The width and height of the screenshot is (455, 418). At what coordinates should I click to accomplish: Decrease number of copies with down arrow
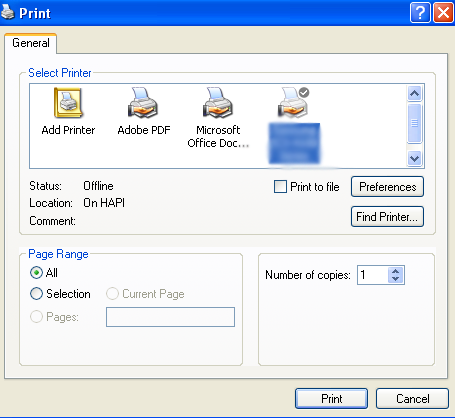[x=396, y=279]
